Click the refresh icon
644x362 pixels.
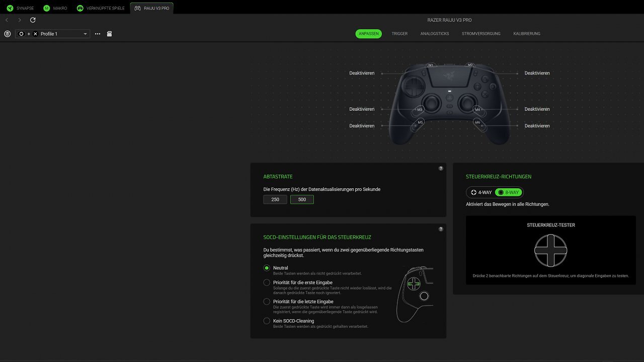tap(33, 20)
